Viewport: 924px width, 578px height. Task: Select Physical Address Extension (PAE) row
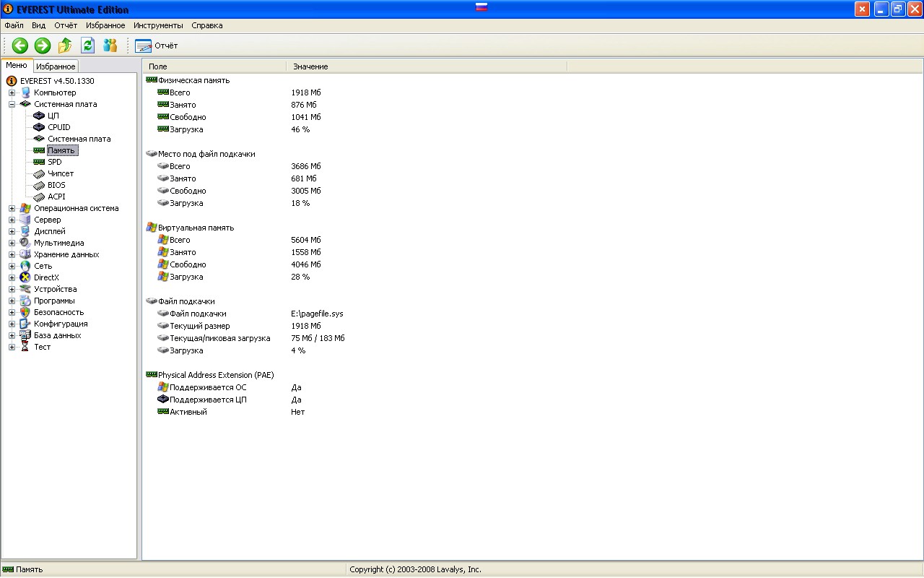pos(210,375)
